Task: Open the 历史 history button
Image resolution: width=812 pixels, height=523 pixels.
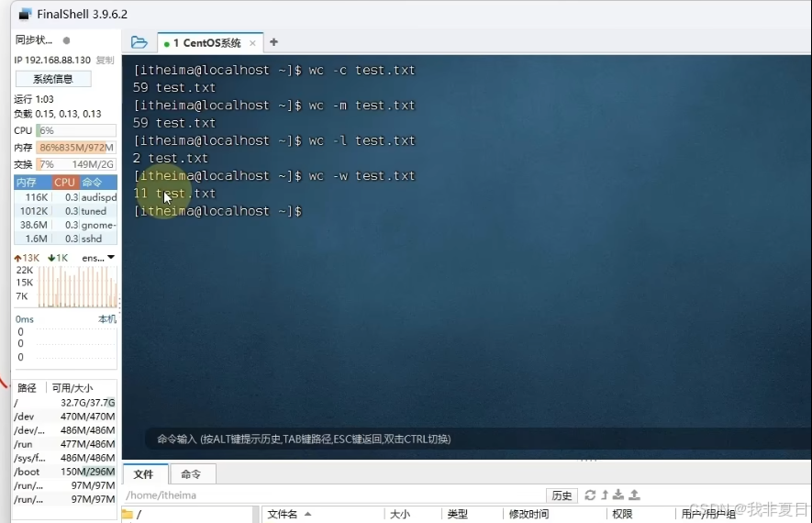Action: [562, 495]
